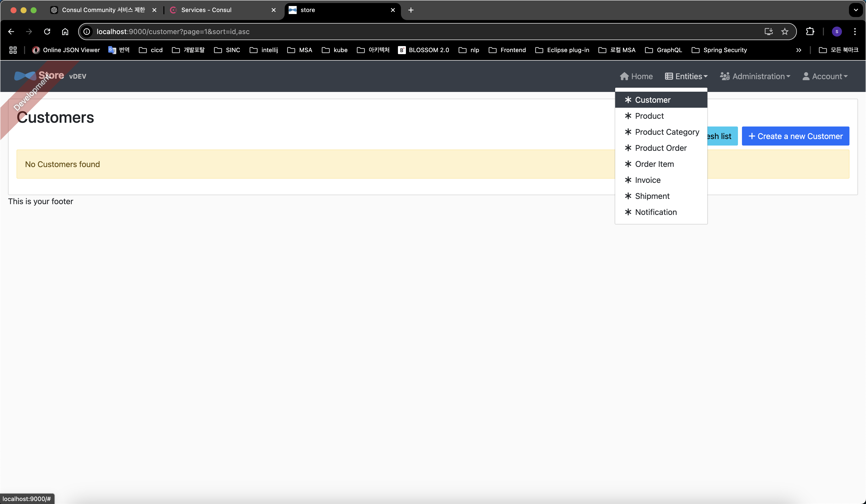Choose Shipment in the Entities menu
866x504 pixels.
tap(652, 196)
